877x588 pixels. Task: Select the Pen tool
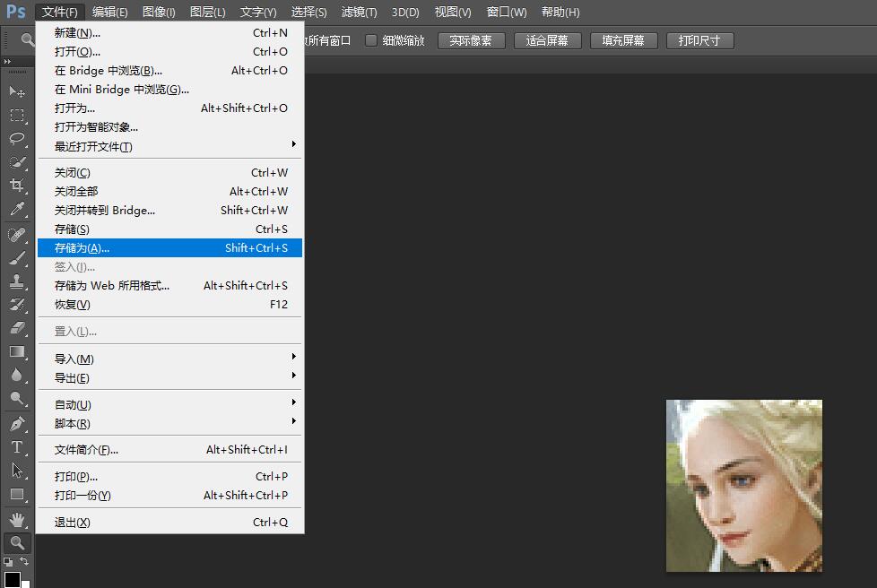pyautogui.click(x=17, y=424)
